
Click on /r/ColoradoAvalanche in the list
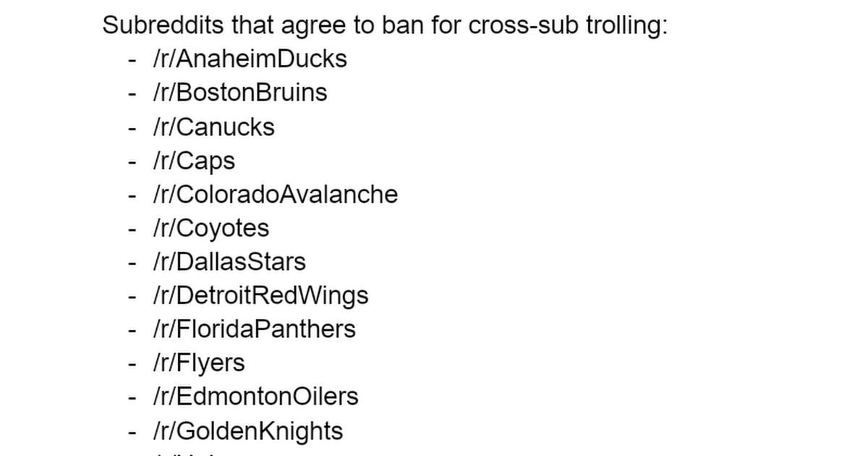pyautogui.click(x=275, y=194)
